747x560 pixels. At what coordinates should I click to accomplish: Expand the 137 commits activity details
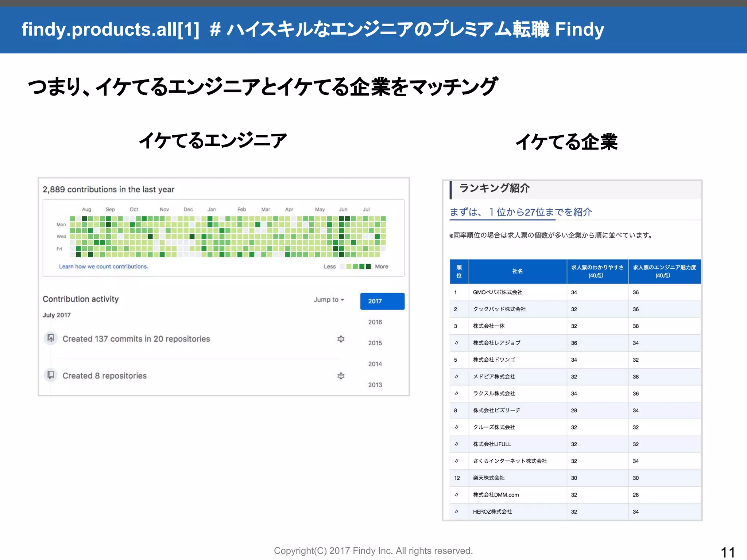(341, 339)
